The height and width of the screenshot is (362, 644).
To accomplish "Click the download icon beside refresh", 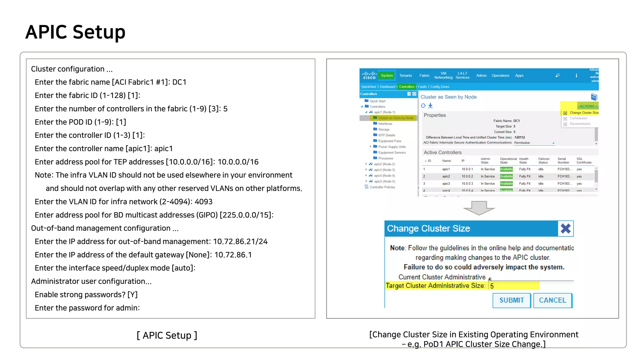I will coord(430,106).
